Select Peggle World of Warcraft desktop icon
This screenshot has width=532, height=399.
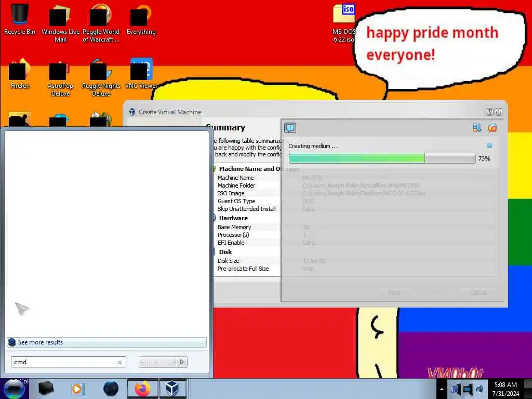tap(101, 23)
